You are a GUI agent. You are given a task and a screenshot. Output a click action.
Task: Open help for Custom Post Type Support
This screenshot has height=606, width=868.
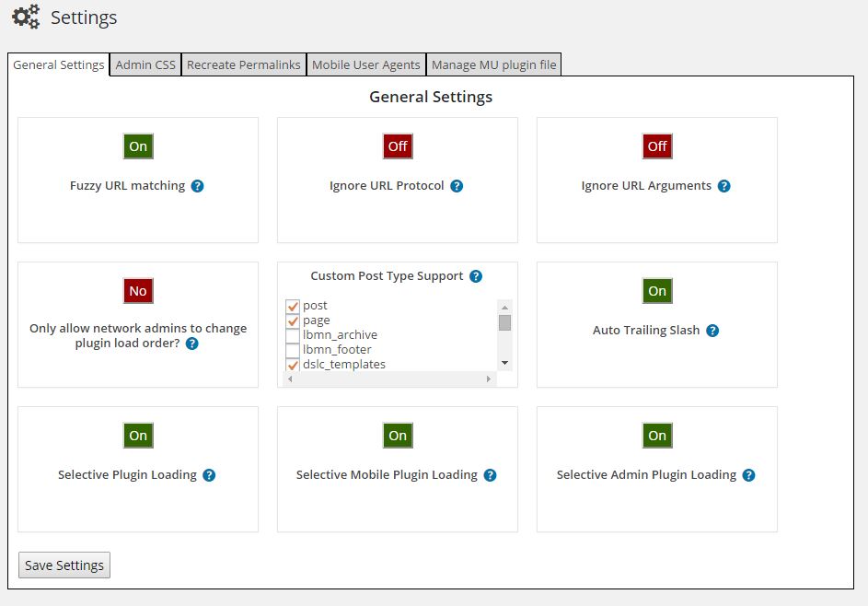[476, 276]
